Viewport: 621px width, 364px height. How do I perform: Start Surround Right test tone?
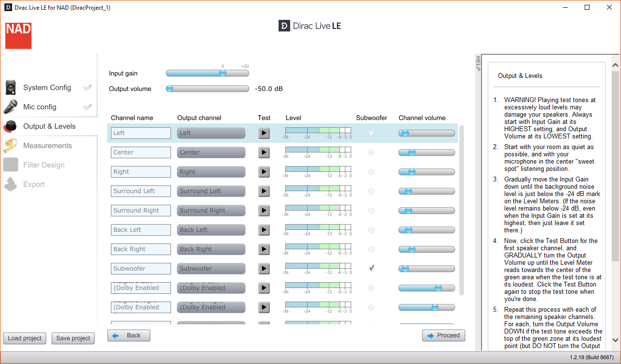point(264,211)
